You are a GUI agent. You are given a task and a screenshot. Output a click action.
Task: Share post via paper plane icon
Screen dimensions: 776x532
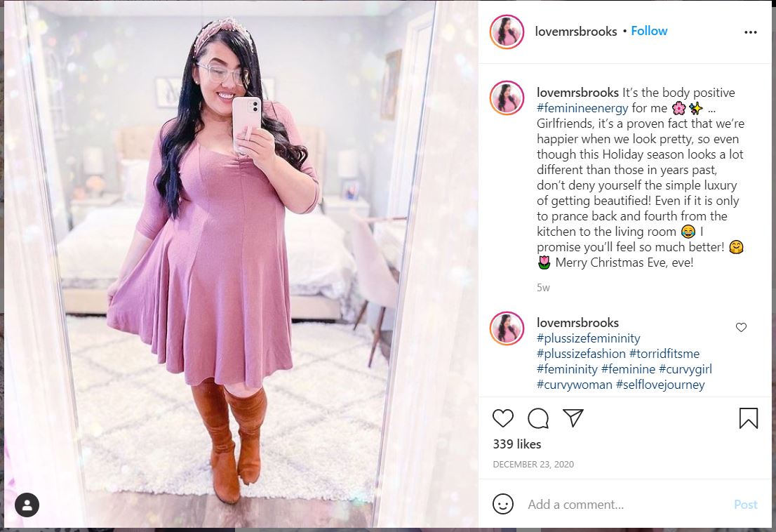[573, 418]
